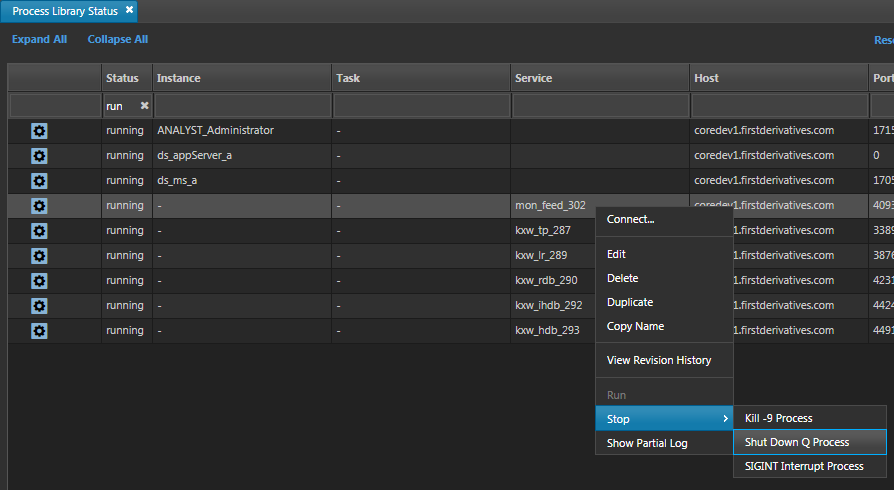Select the ANALYST_Administrator instance cell
Viewport: 894px width, 490px height.
[x=242, y=131]
